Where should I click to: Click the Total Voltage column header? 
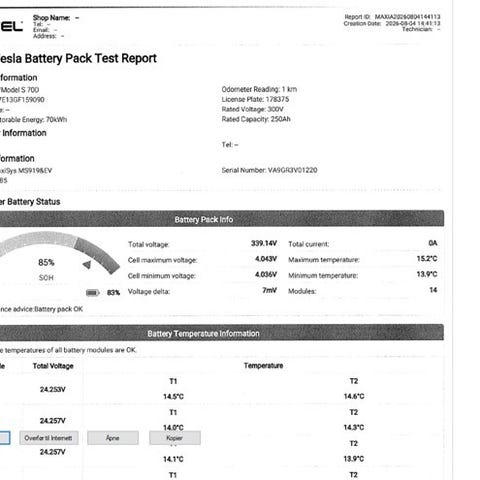point(53,366)
